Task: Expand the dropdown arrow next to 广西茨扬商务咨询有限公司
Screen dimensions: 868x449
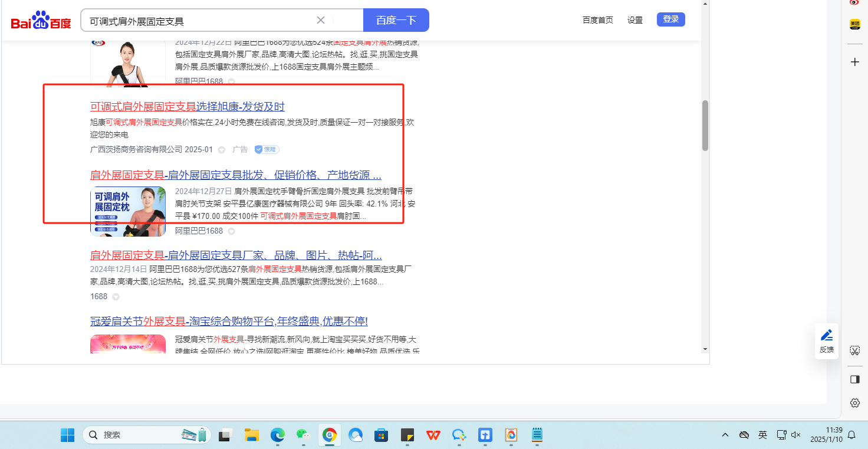Action: [222, 150]
